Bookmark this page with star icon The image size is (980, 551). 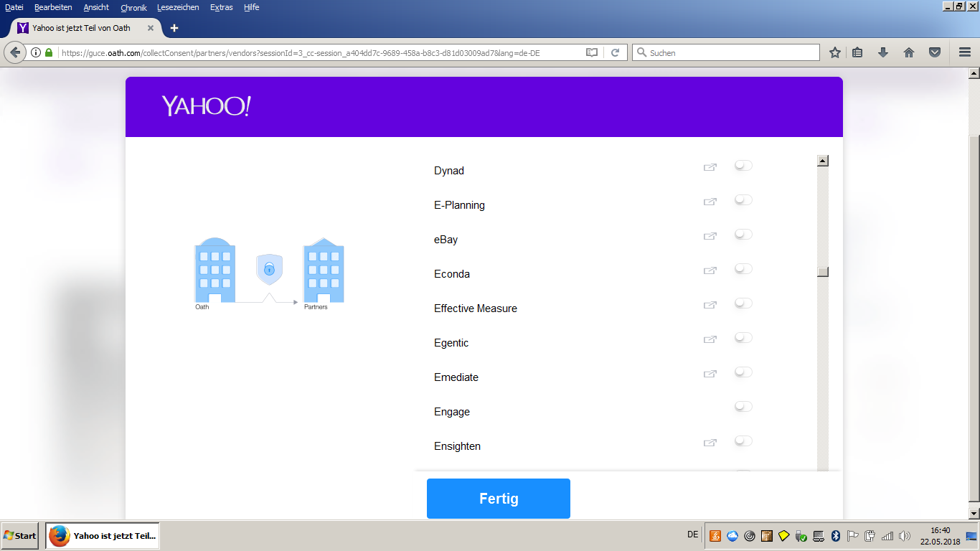835,52
